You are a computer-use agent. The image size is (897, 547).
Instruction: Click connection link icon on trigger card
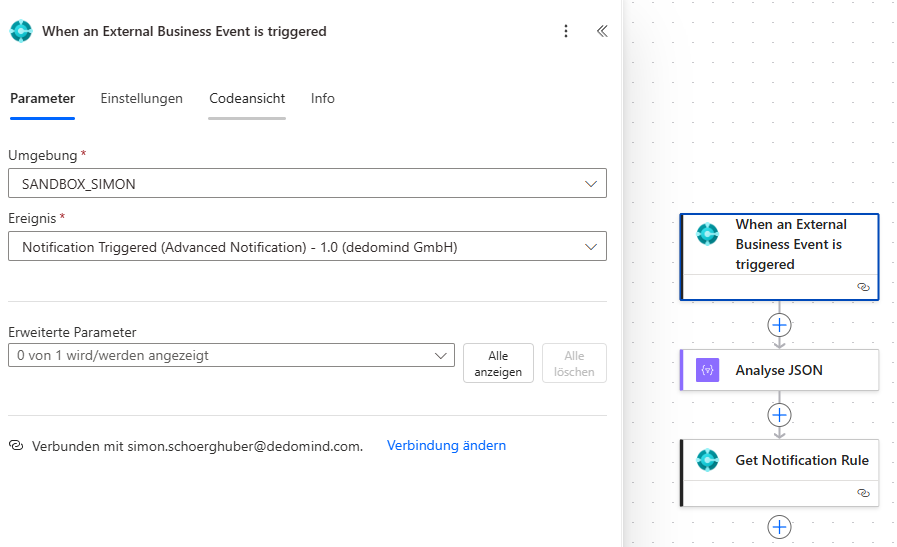[864, 287]
